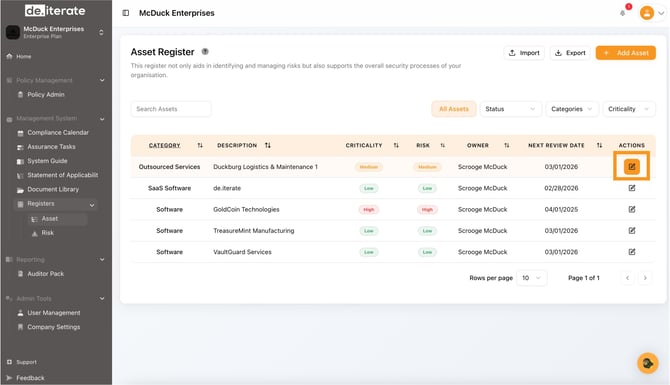
Task: Open Feedback link in sidebar
Action: click(x=25, y=378)
